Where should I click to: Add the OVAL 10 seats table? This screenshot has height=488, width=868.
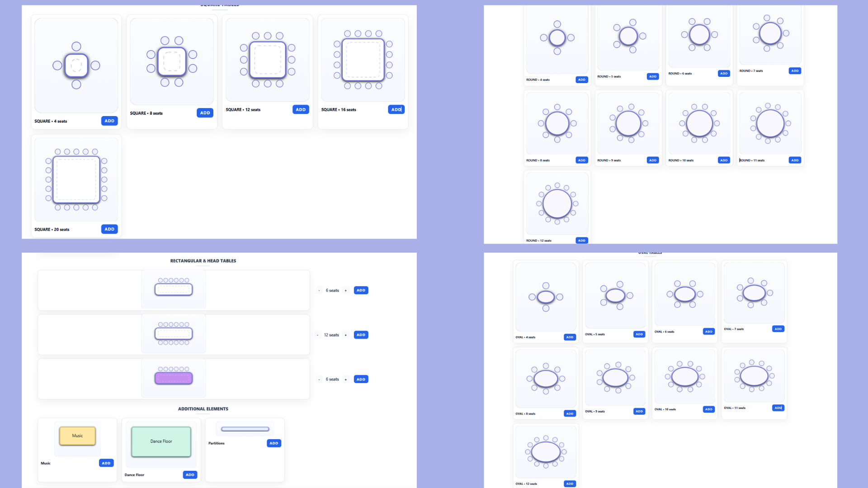709,409
